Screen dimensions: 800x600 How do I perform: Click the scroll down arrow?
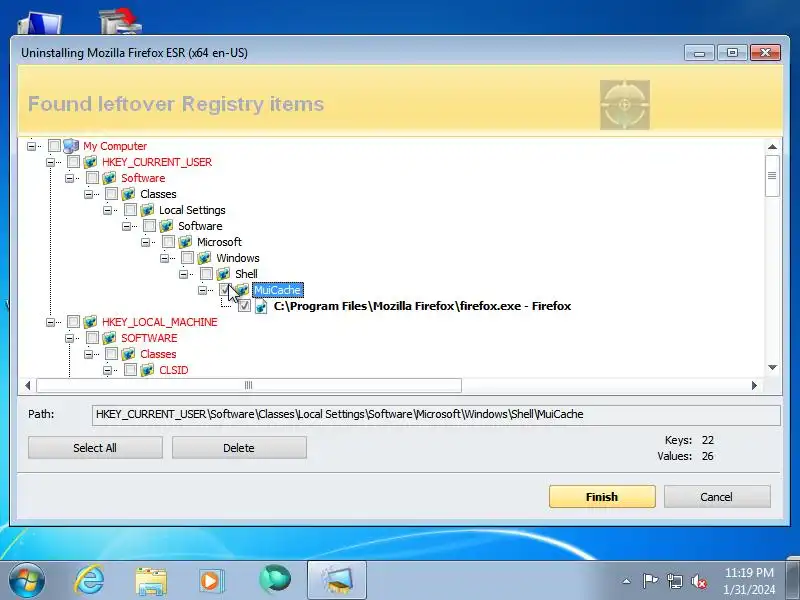[x=772, y=368]
